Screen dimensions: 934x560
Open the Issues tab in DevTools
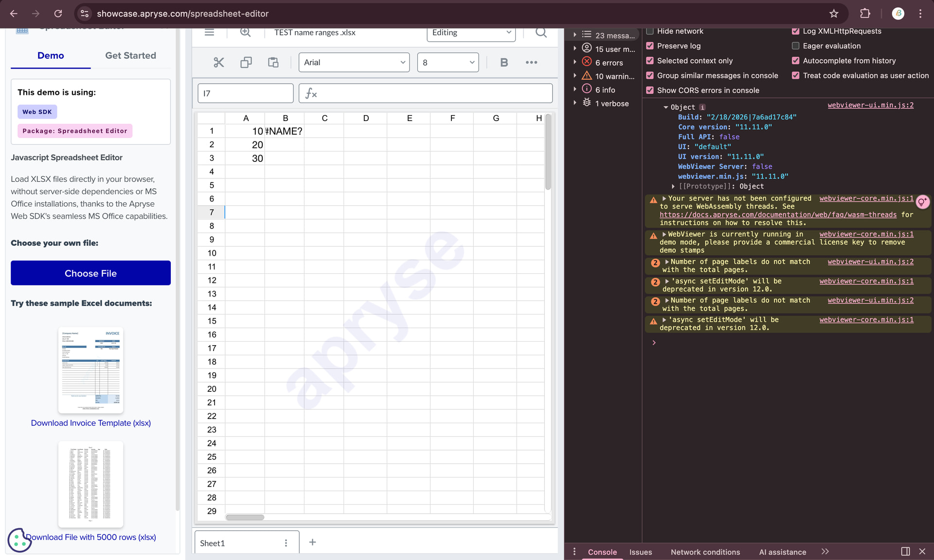click(x=640, y=552)
